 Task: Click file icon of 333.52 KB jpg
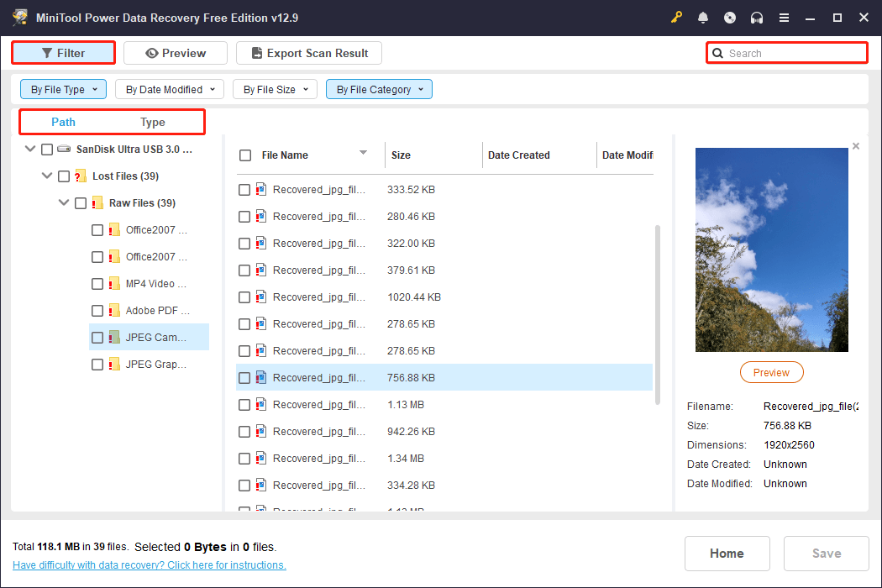261,189
